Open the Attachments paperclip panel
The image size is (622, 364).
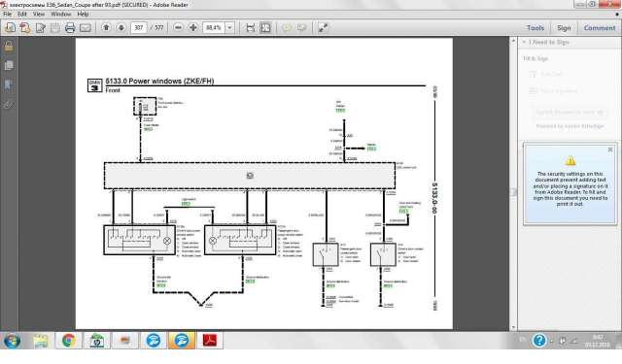click(x=9, y=105)
